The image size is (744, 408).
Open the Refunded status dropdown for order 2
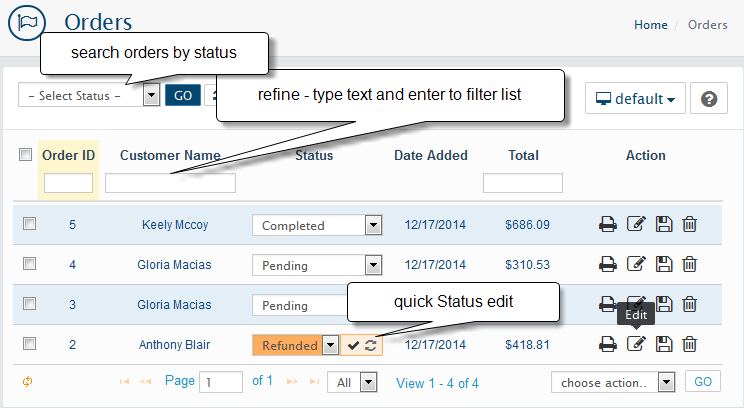(x=295, y=345)
